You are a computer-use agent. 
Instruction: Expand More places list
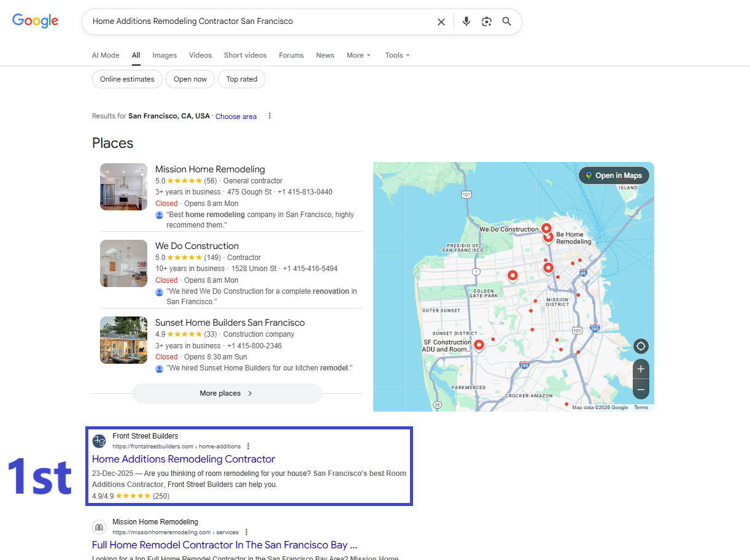[227, 393]
